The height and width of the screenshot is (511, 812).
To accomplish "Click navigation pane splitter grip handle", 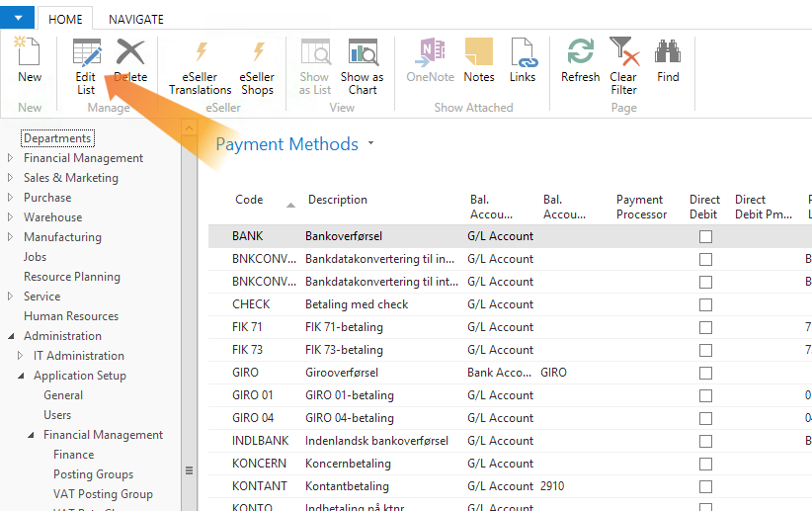I will 189,470.
